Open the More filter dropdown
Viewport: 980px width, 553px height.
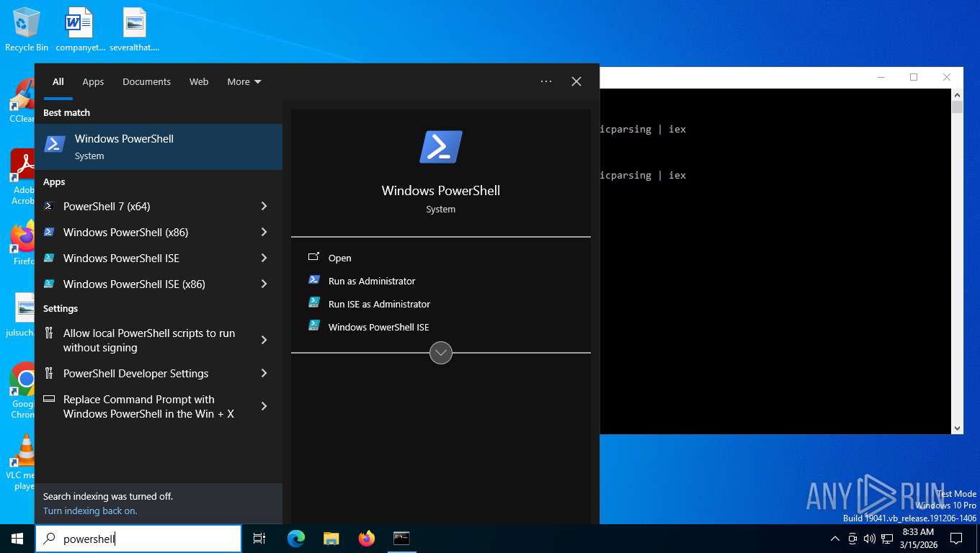(x=244, y=81)
